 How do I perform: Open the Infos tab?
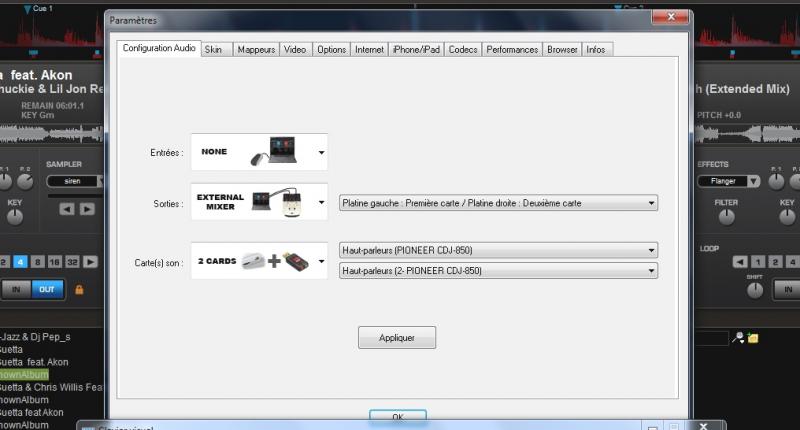595,49
